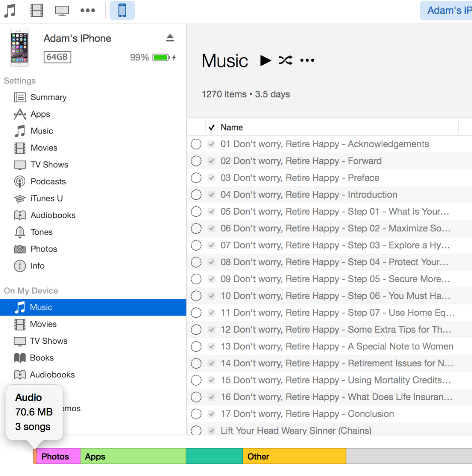Click the checkmark column header
Screen dimensions: 472x476
(x=212, y=127)
